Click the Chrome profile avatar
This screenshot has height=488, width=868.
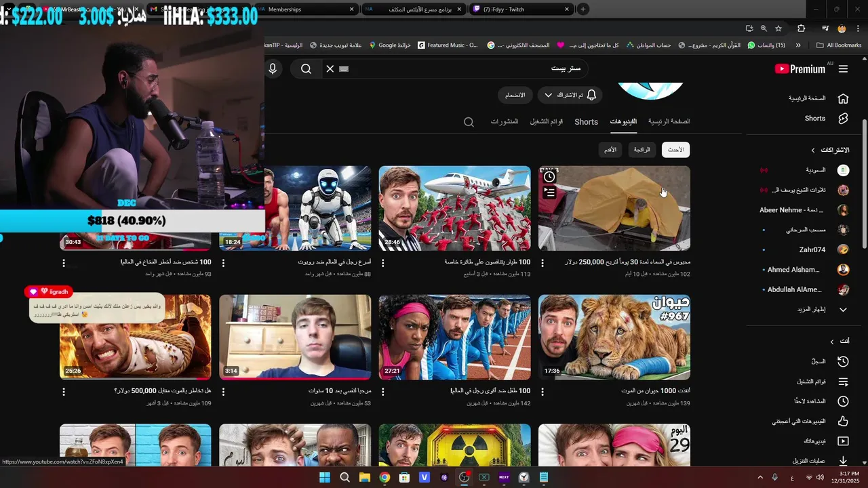[x=842, y=28]
